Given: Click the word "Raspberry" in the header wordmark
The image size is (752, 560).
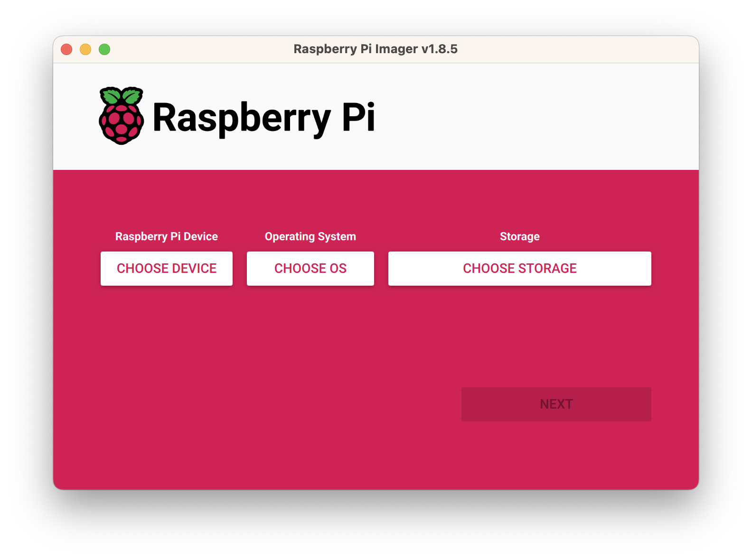Looking at the screenshot, I should (x=241, y=118).
